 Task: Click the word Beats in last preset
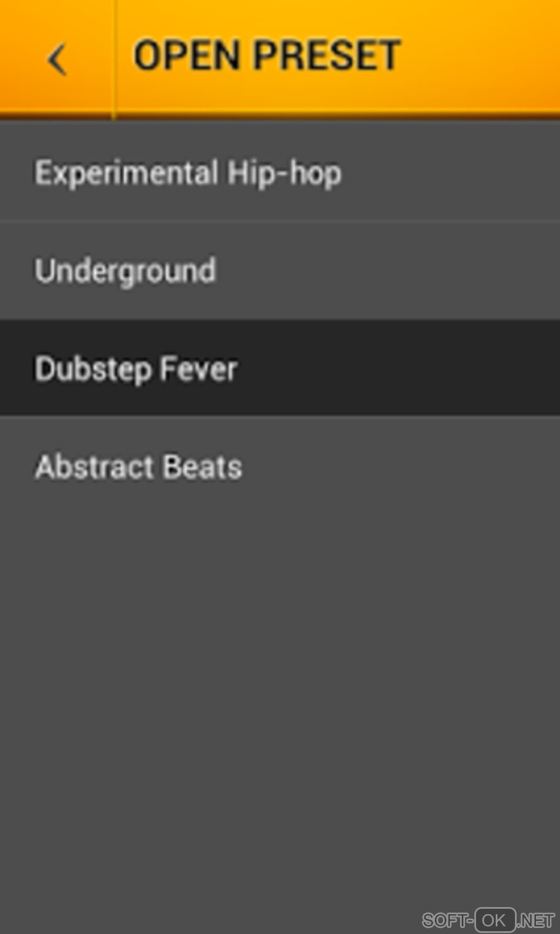tap(203, 467)
